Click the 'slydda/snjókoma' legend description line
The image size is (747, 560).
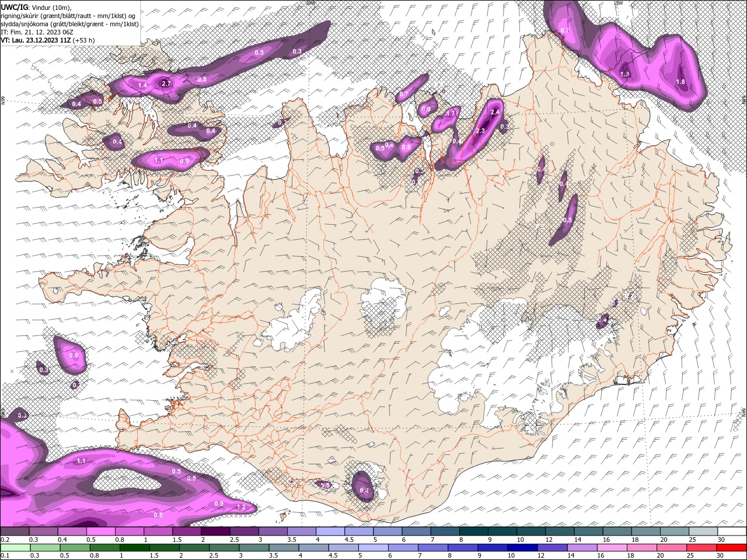coord(69,24)
